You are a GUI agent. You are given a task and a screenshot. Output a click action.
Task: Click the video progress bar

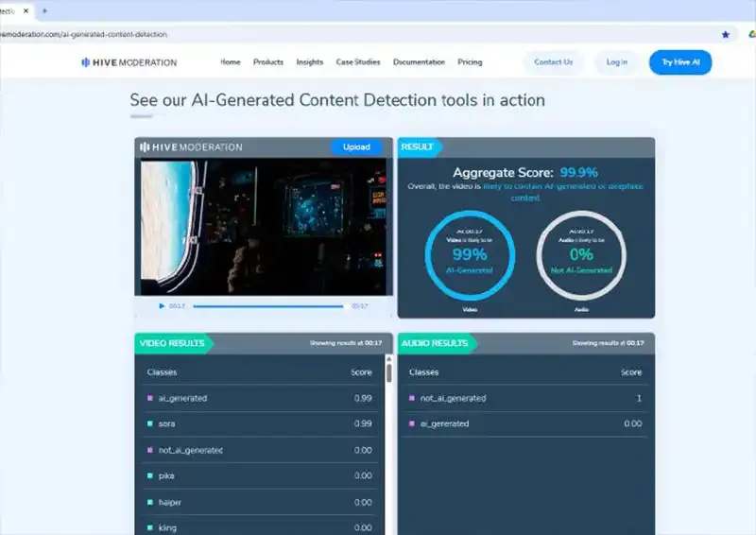click(x=268, y=306)
